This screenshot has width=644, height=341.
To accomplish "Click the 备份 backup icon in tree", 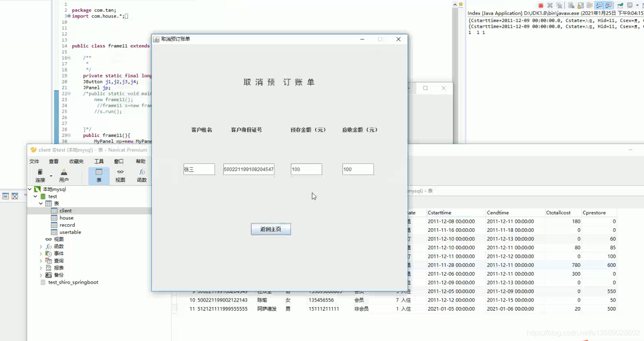I will (x=48, y=275).
